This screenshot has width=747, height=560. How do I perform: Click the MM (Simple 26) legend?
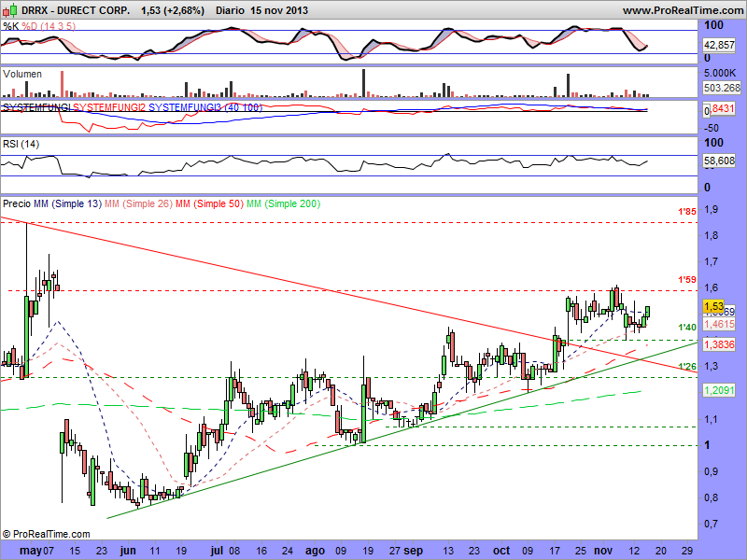click(138, 203)
